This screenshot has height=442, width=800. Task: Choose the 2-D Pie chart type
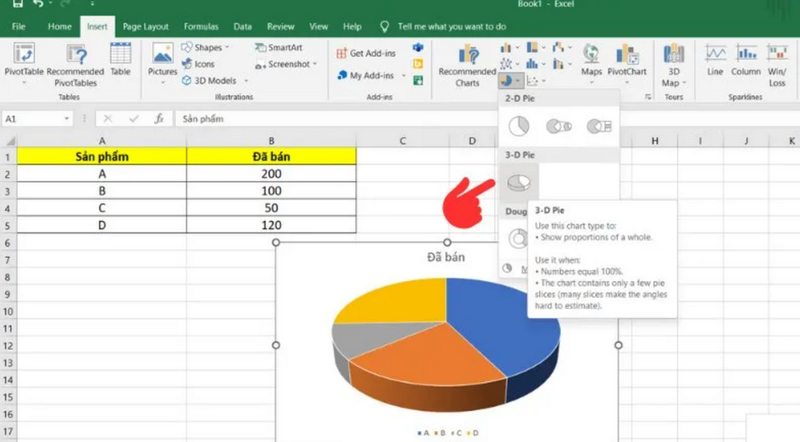[x=519, y=126]
